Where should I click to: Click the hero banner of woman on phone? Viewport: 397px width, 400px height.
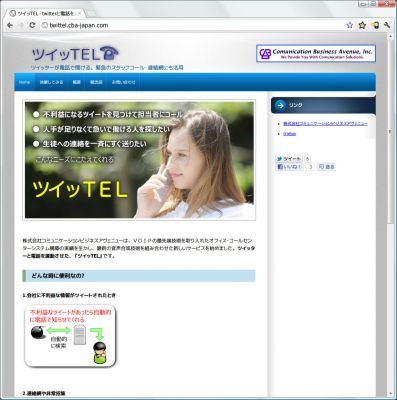click(139, 160)
